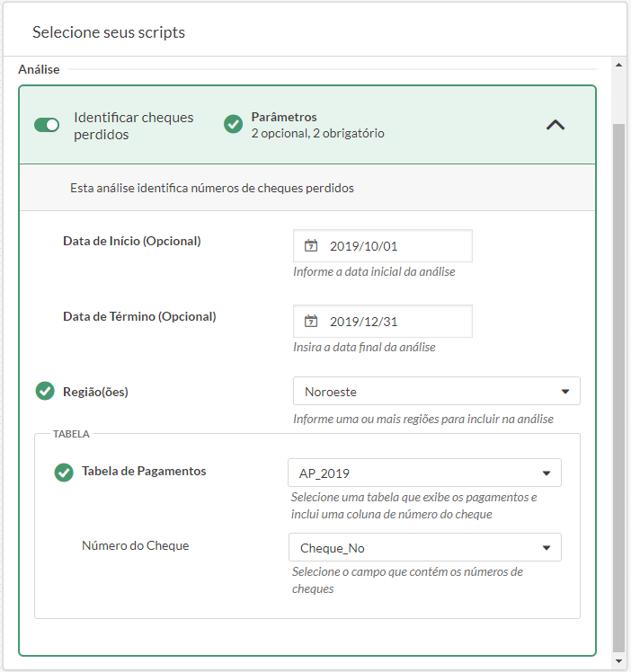Click the Identificar cheques perdidos title

[133, 126]
